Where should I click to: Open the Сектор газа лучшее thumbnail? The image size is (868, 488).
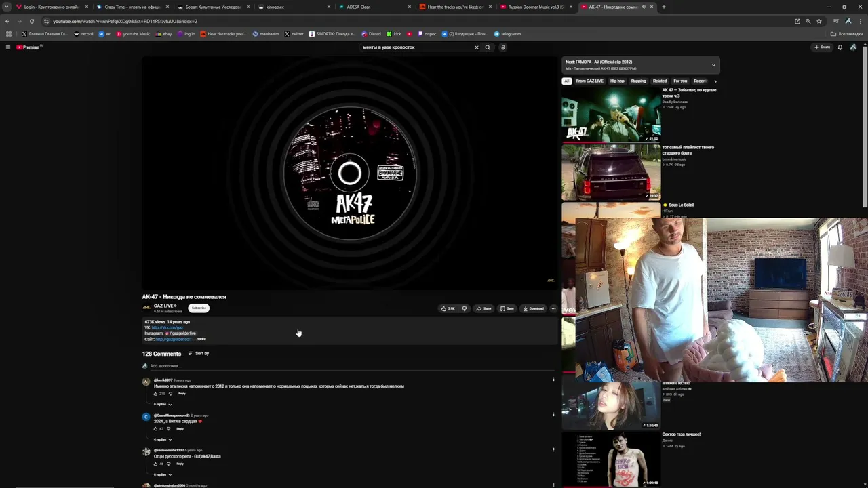tap(611, 460)
